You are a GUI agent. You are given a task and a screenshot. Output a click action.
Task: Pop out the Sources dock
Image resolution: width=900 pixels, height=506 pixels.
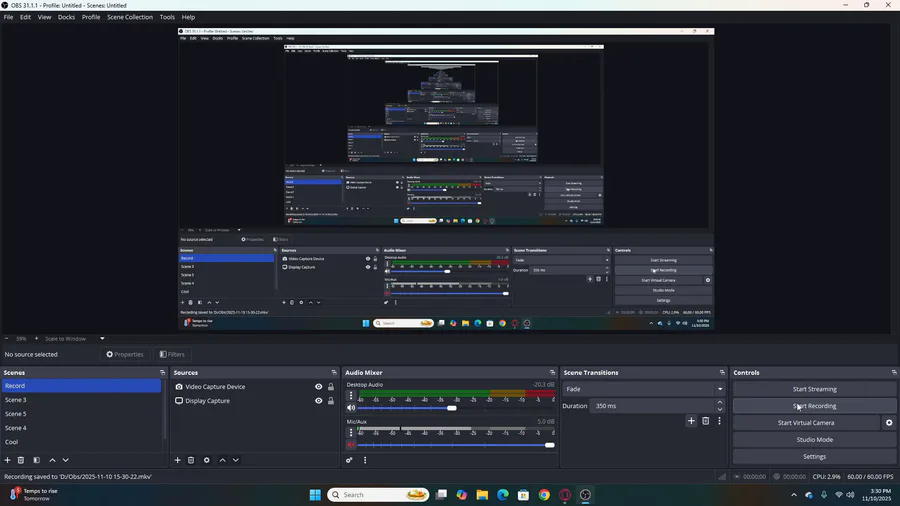334,372
